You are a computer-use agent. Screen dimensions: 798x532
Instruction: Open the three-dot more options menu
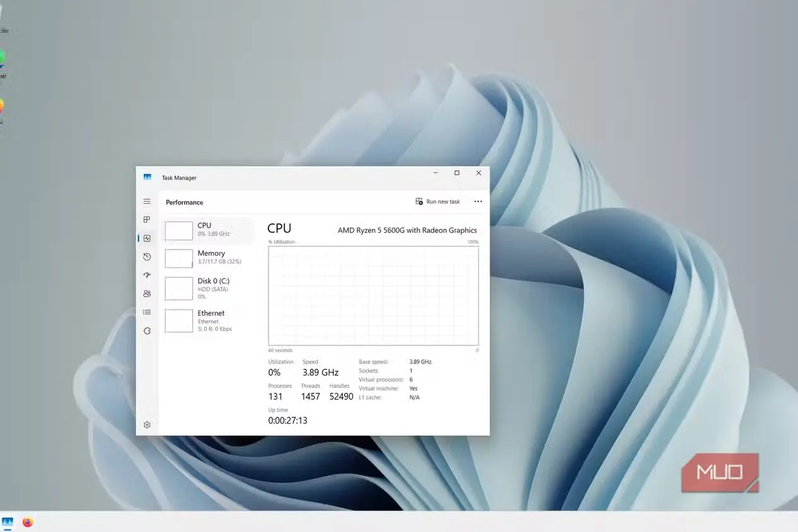(478, 202)
